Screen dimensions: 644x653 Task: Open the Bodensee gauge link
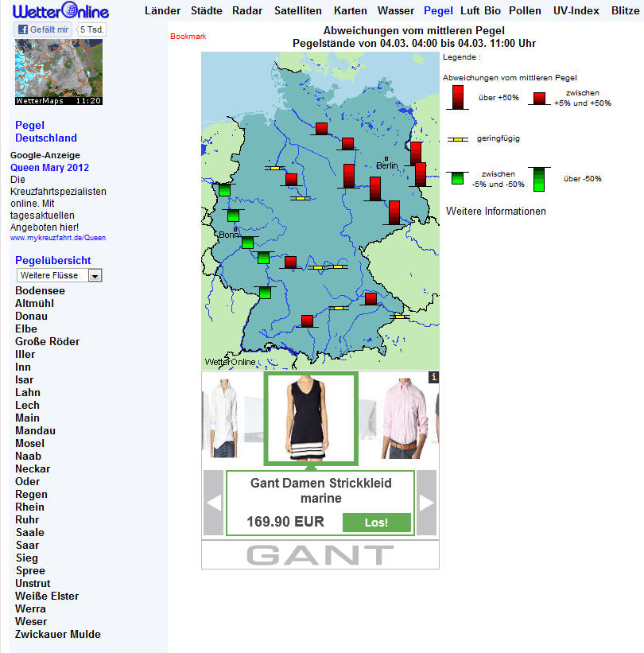tap(40, 290)
